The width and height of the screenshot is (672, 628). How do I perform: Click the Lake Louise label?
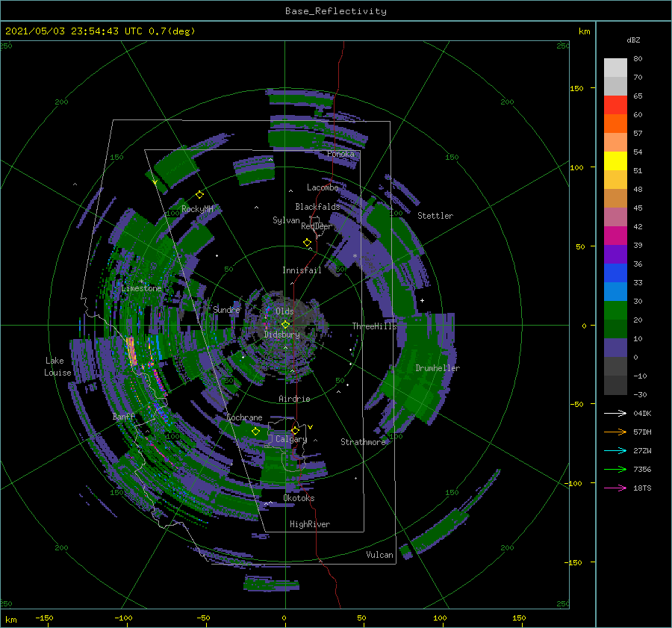tap(57, 367)
